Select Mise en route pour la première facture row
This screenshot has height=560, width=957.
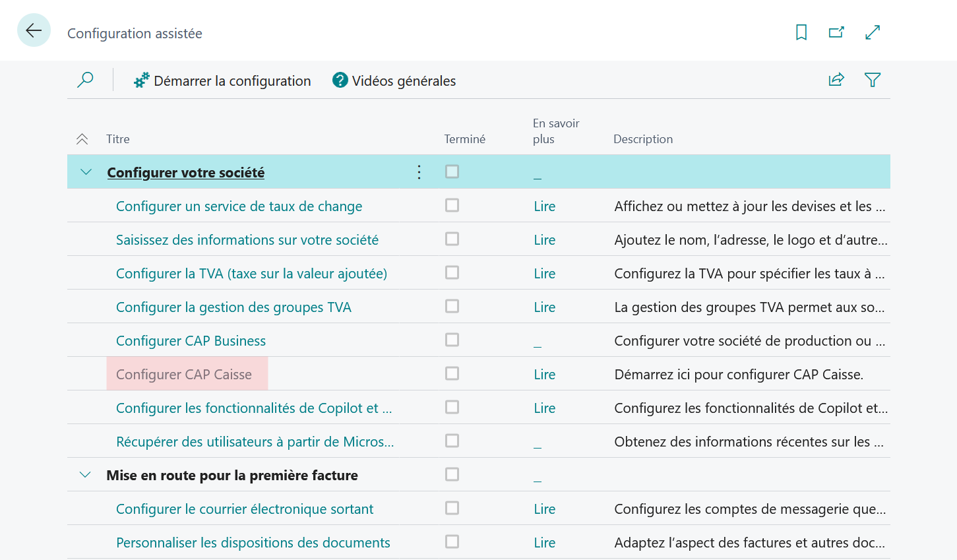click(x=479, y=475)
